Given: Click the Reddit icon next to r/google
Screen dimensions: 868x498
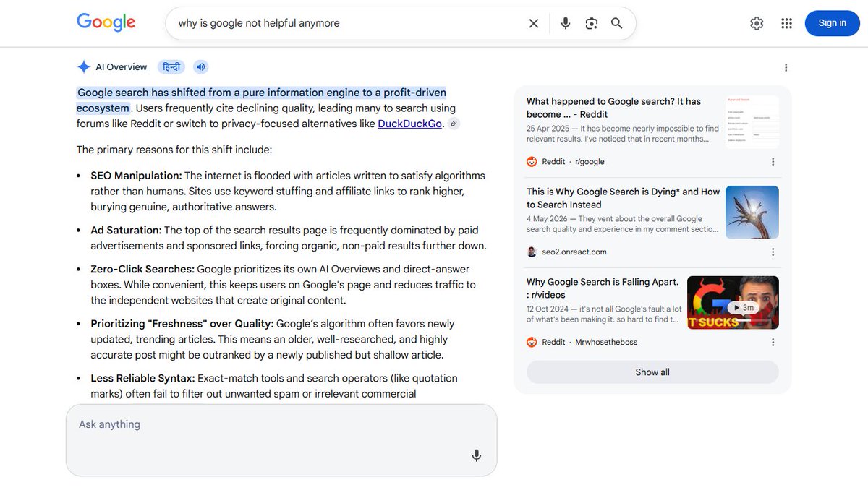Looking at the screenshot, I should click(x=532, y=162).
